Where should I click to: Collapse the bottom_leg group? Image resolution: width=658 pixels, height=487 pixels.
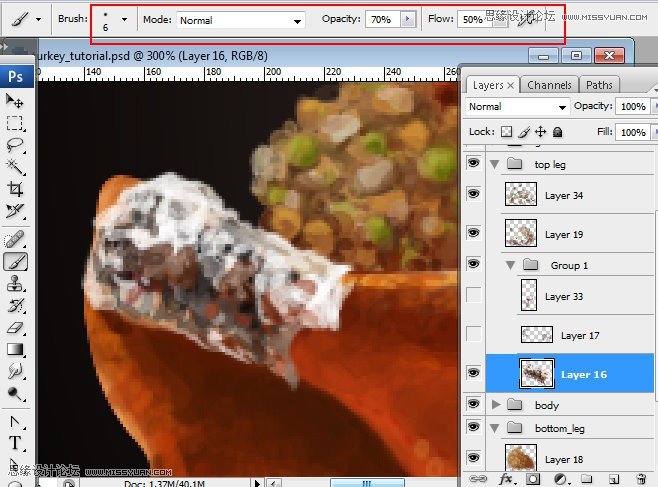495,428
